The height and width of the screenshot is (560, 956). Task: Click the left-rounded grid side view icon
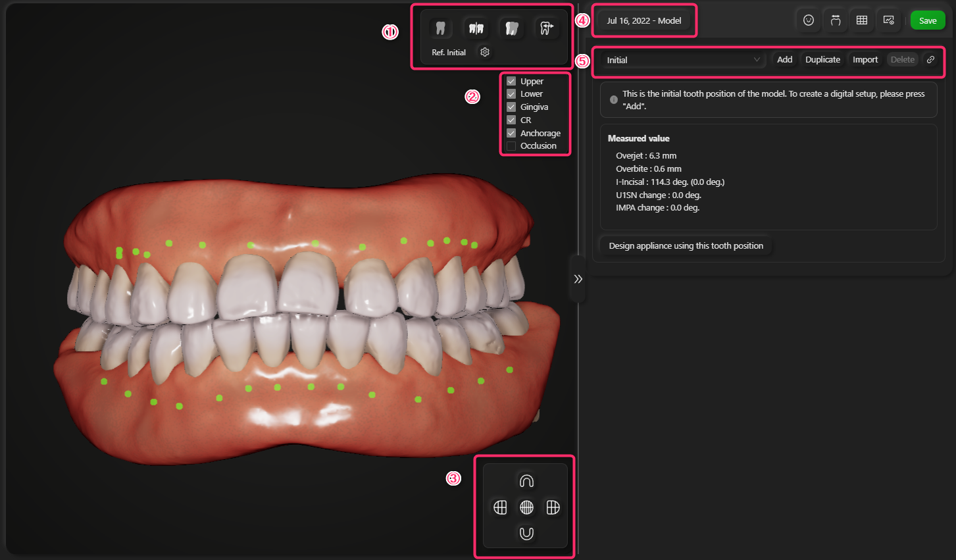click(500, 507)
